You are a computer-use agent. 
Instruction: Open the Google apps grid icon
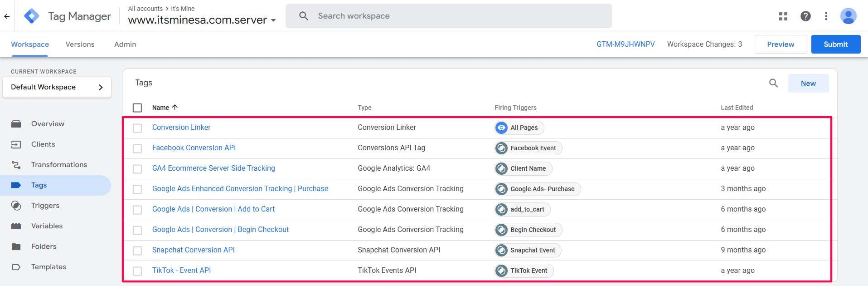click(783, 16)
